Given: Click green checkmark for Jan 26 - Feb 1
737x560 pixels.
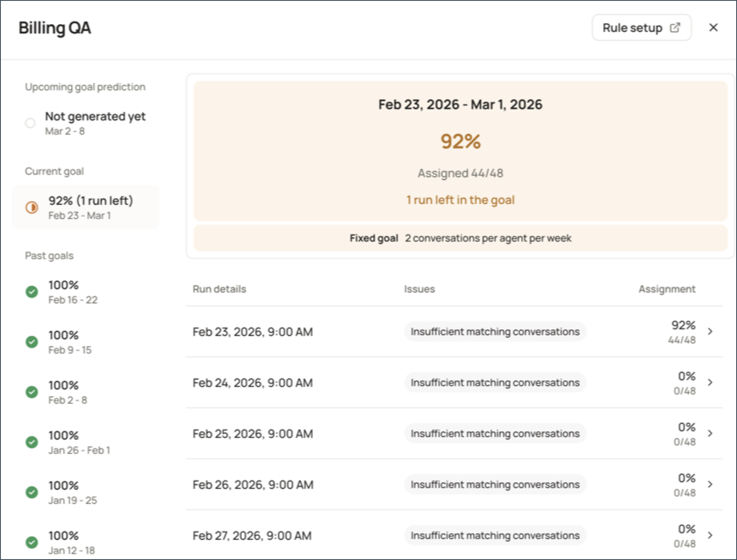Looking at the screenshot, I should 32,442.
